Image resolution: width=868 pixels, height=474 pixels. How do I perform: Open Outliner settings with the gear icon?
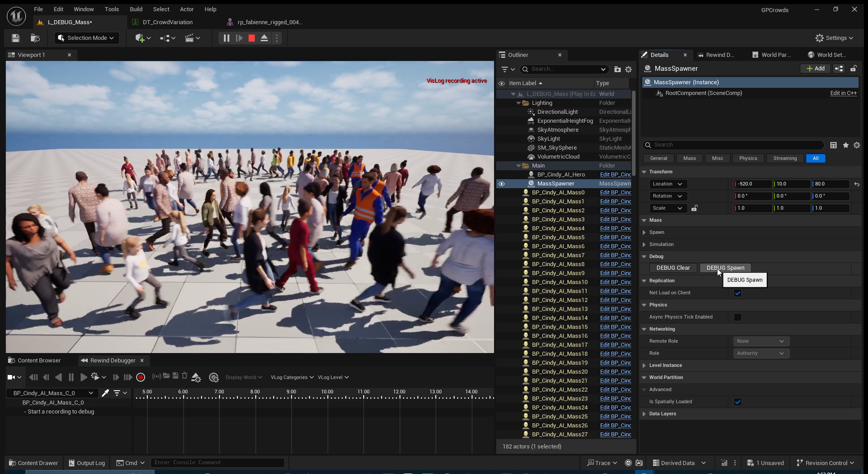point(628,69)
